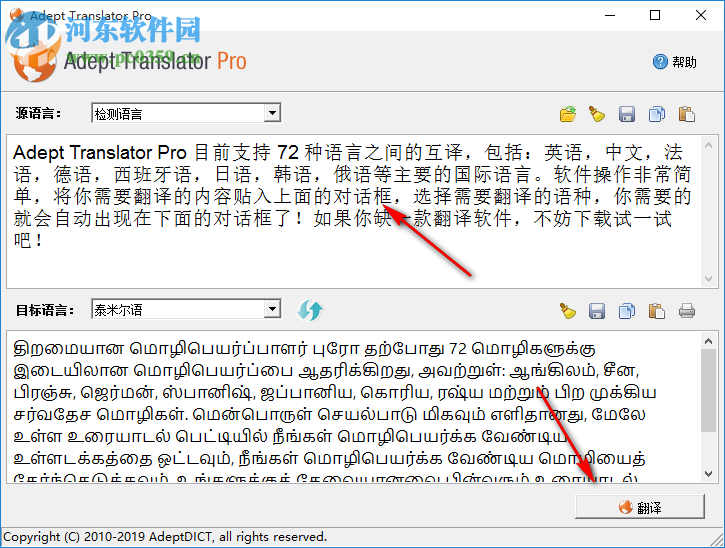Print the translated text
The image size is (725, 548).
(687, 311)
